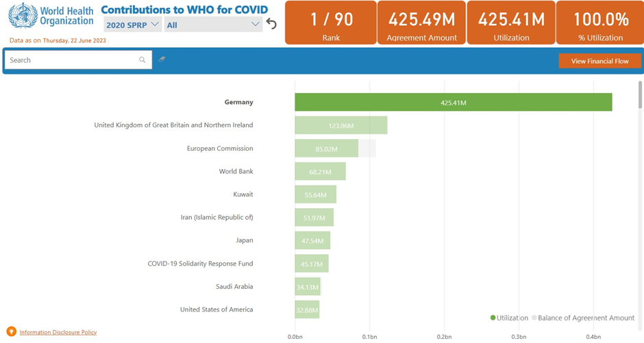This screenshot has width=644, height=343.
Task: Click the grey Balance of Agreement Amount legend dot
Action: (x=534, y=318)
